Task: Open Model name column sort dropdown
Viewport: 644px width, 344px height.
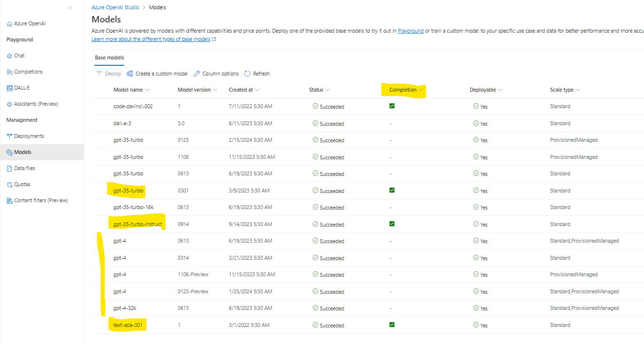Action: tap(147, 90)
